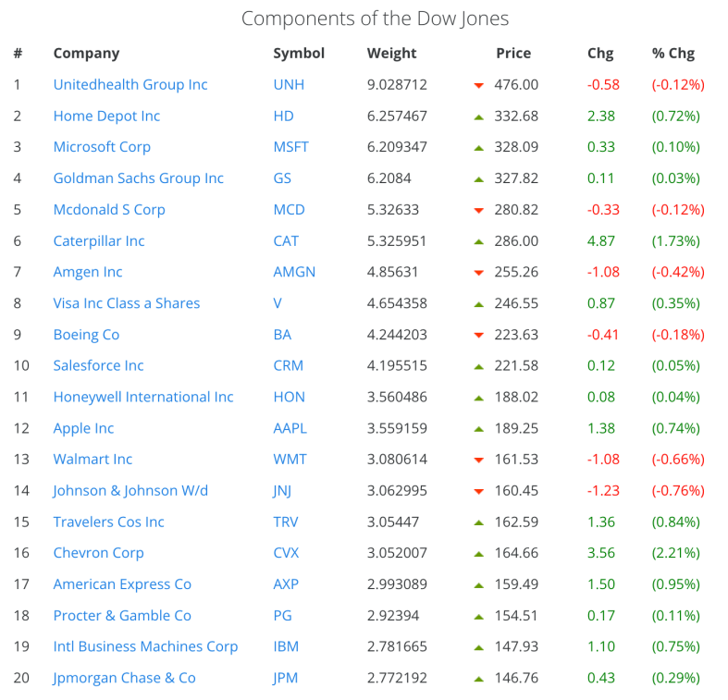Screen dimensions: 728x700
Task: Select the CAT ticker symbol
Action: pyautogui.click(x=286, y=241)
